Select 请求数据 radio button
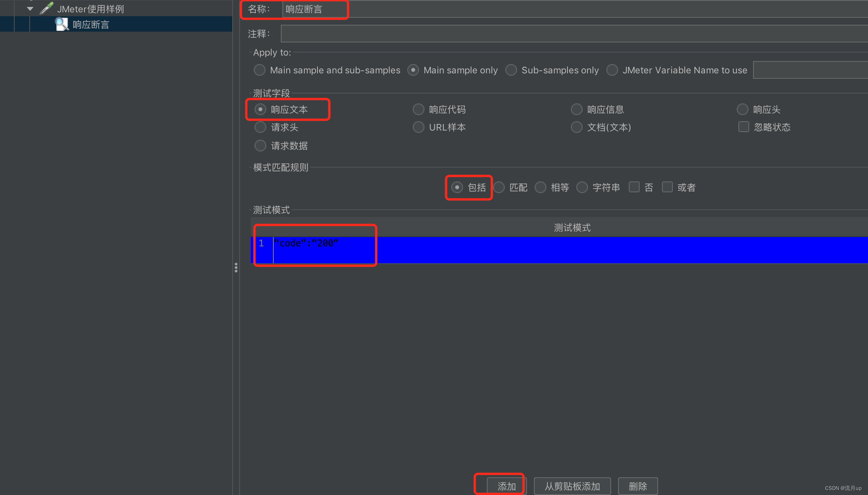This screenshot has width=868, height=495. click(260, 146)
